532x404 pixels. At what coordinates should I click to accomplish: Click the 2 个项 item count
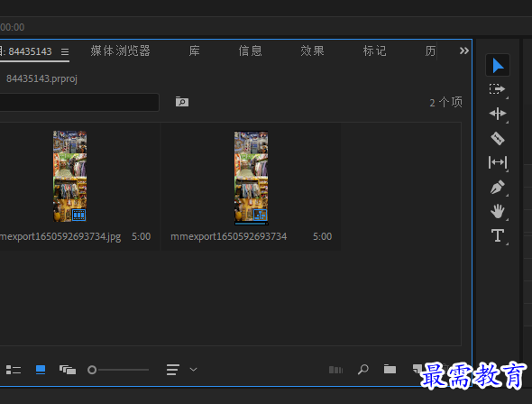445,102
